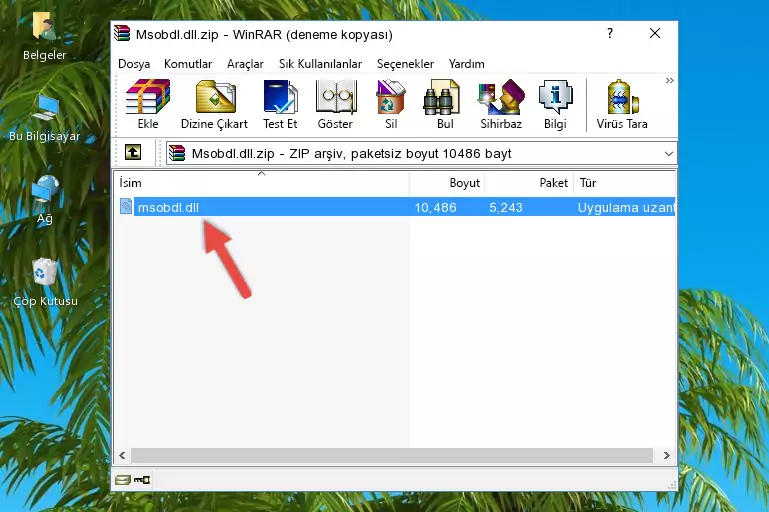Image resolution: width=769 pixels, height=512 pixels.
Task: Click the 5,243 packed size cell
Action: [x=506, y=207]
